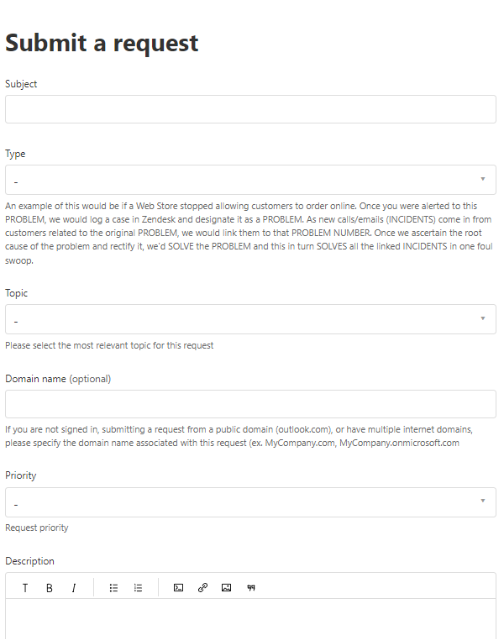Click the Priority field label
504x639 pixels.
[x=21, y=476]
